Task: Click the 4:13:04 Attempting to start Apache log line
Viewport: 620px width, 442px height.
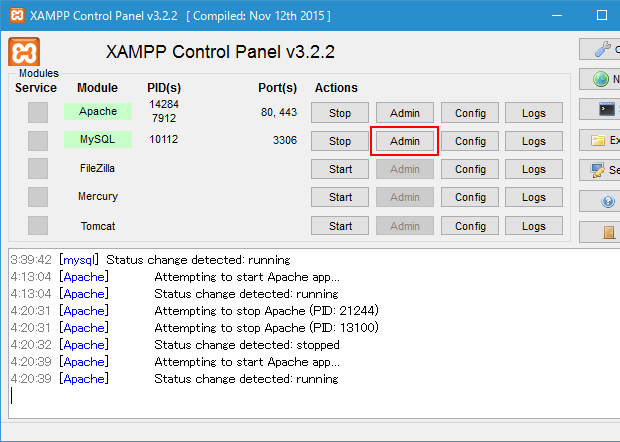Action: pos(175,277)
